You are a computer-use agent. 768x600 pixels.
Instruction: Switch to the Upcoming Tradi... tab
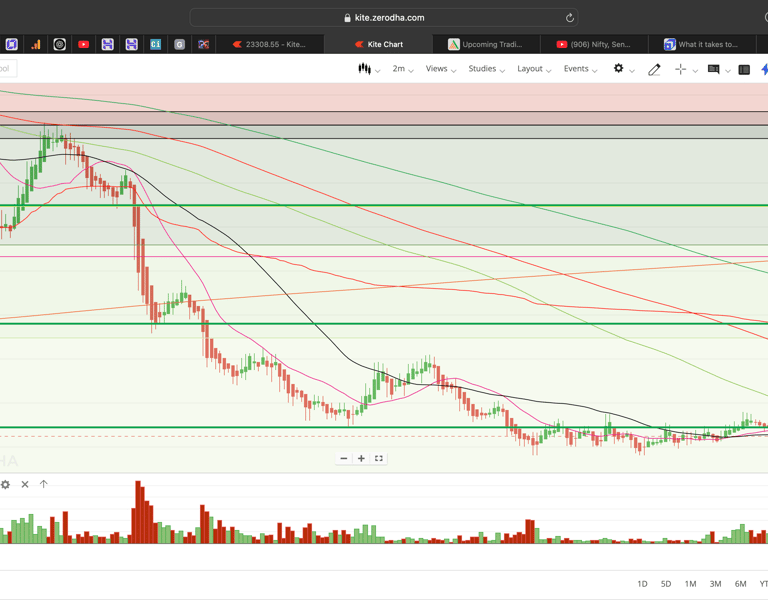pyautogui.click(x=486, y=45)
